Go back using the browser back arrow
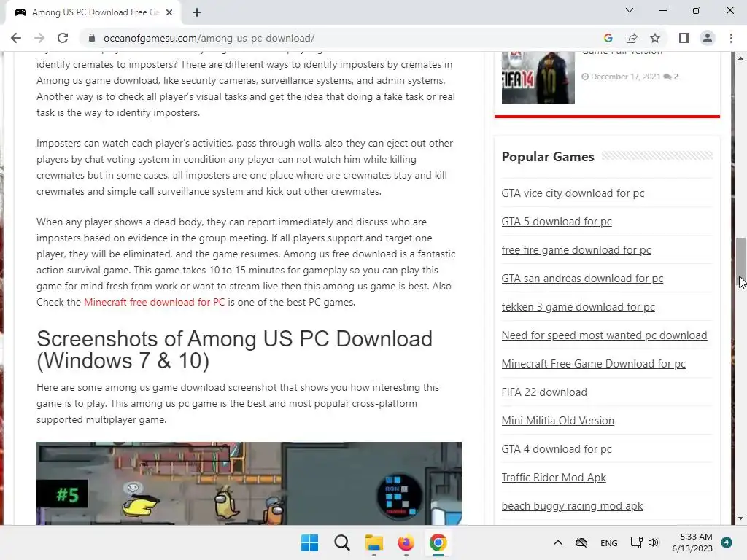 (16, 38)
